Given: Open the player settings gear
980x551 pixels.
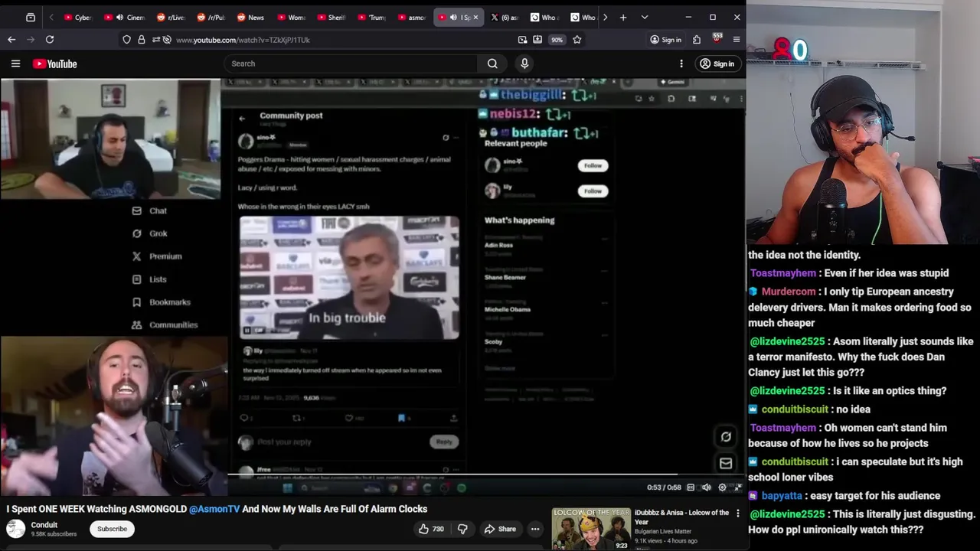Looking at the screenshot, I should [x=722, y=487].
